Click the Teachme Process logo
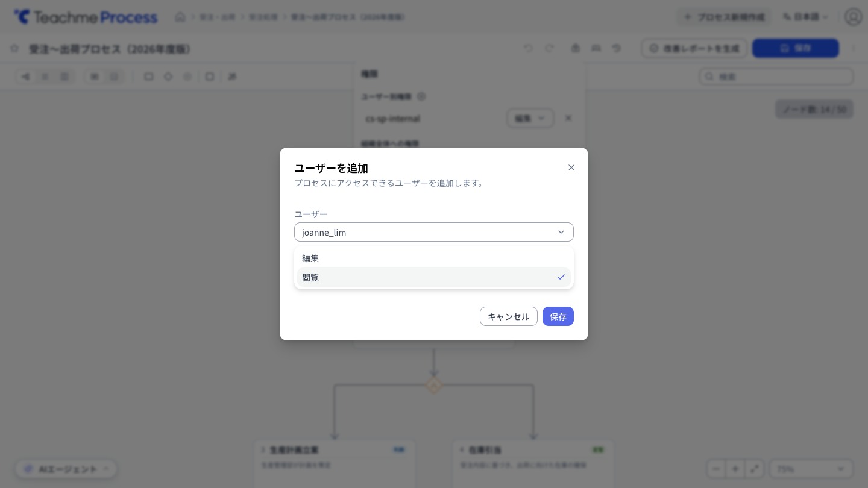The image size is (868, 488). [x=86, y=17]
